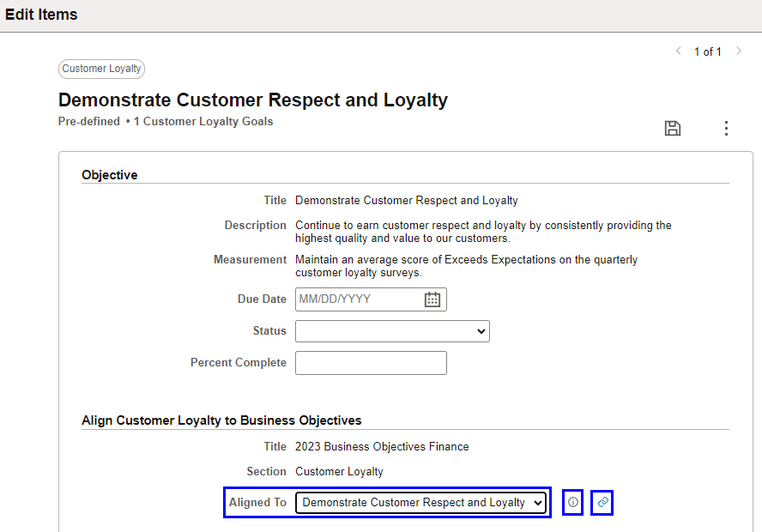Select Demonstrate Customer Respect and Loyalty in dropdown
This screenshot has width=762, height=532.
420,502
